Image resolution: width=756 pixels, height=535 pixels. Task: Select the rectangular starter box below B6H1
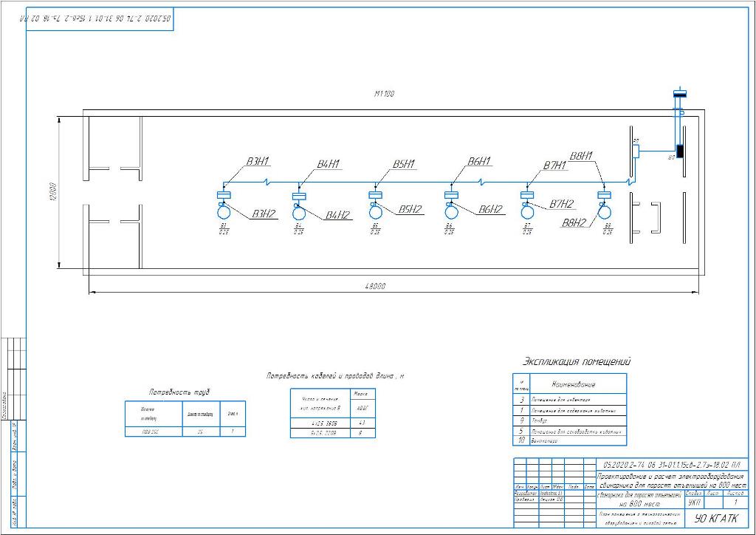[x=451, y=195]
